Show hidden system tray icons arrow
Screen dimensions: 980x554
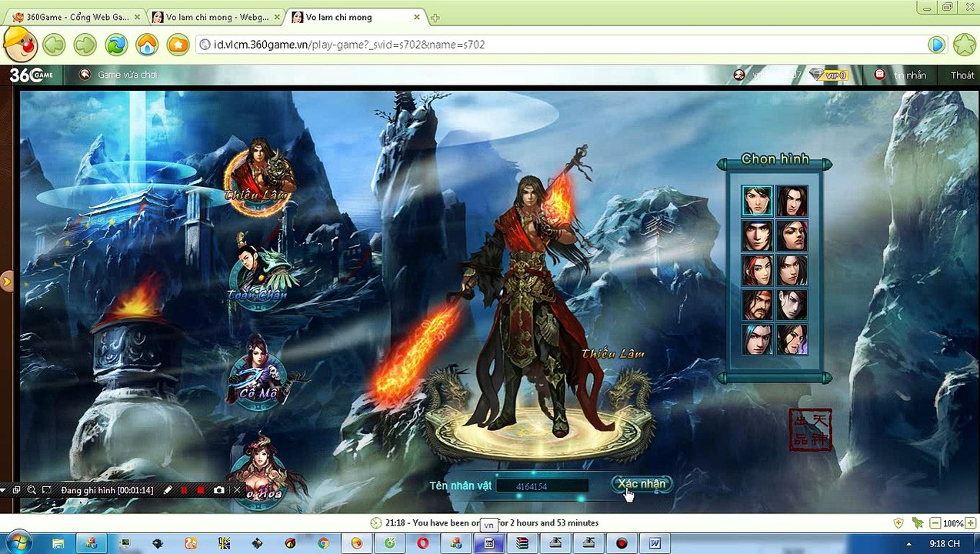908,544
